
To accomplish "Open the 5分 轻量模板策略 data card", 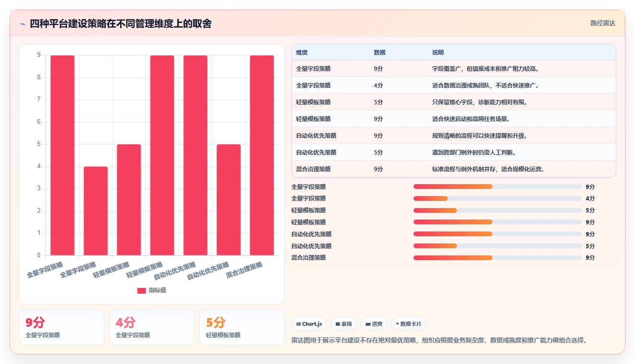I will point(242,327).
